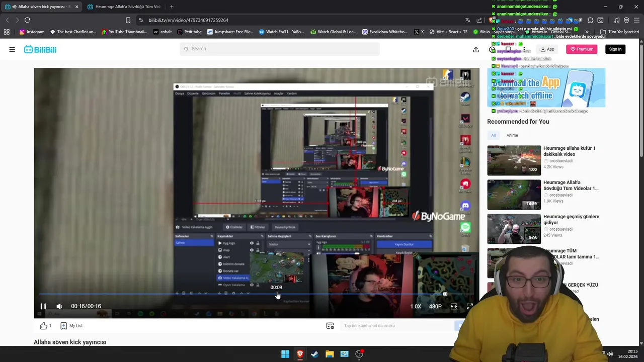
Task: Click the BiliBili upload icon
Action: tap(476, 49)
